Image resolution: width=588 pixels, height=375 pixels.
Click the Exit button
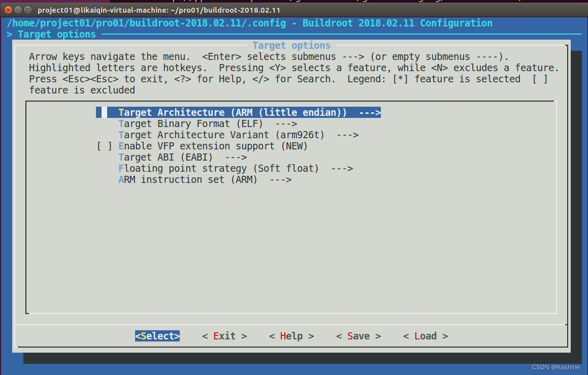tap(224, 336)
